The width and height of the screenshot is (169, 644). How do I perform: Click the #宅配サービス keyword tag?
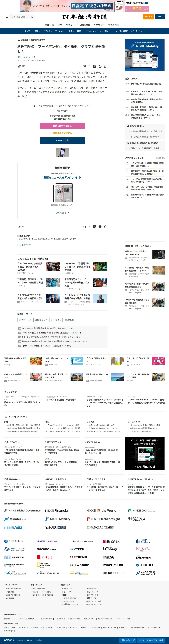(25, 320)
